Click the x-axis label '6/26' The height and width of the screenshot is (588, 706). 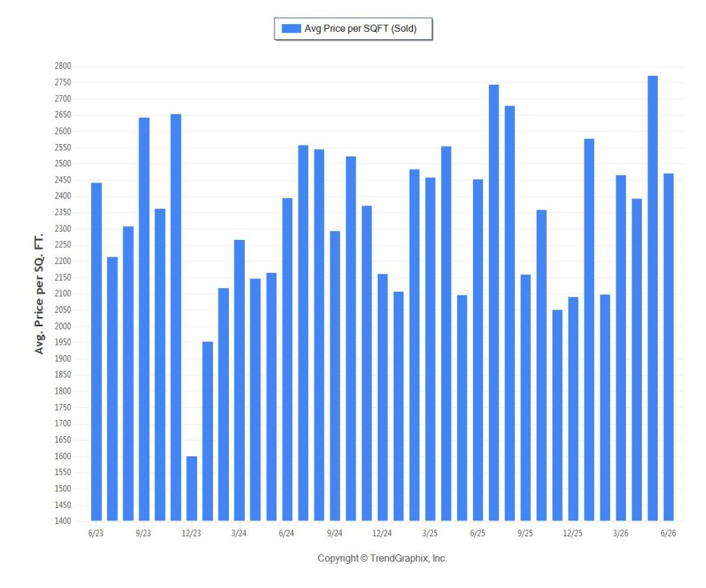coord(668,533)
